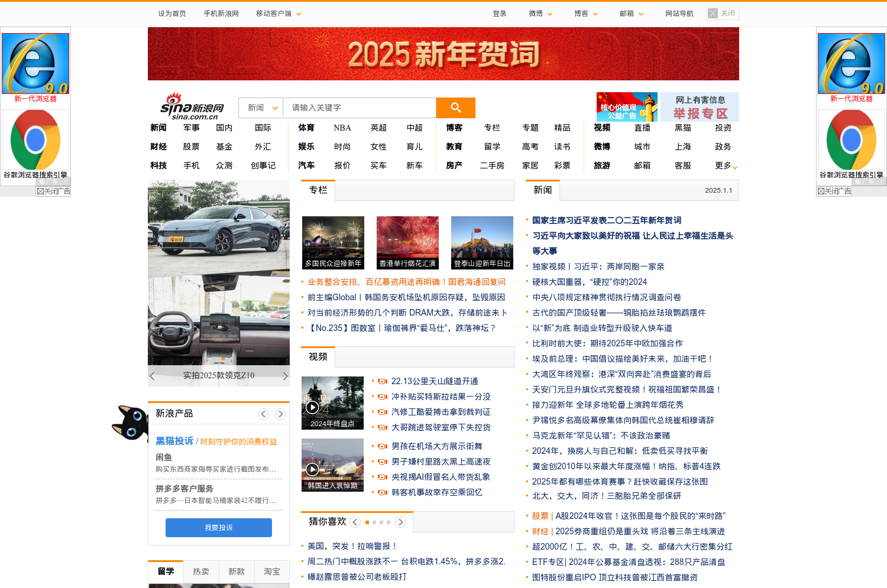Screen dimensions: 887x588
Task: Switch to the 热卖 tab
Action: tap(201, 571)
